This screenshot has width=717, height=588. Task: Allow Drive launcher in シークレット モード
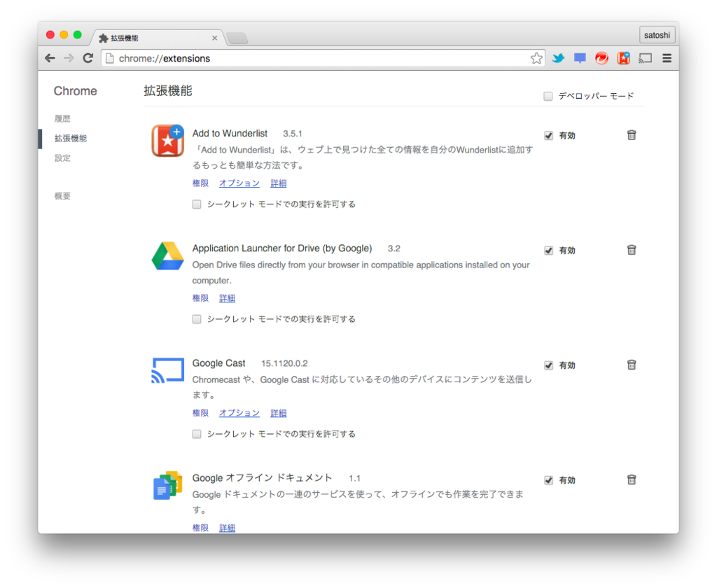[x=197, y=318]
